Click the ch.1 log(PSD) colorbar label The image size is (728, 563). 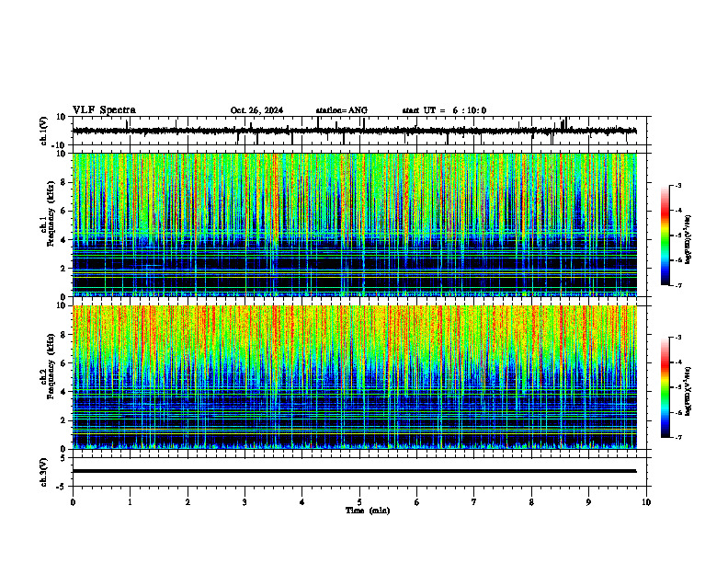click(x=688, y=239)
